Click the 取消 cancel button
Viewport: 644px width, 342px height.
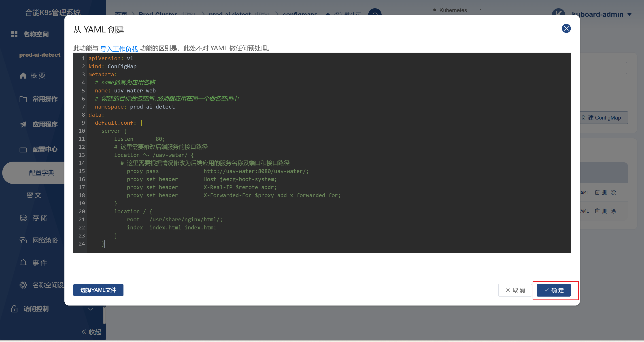(515, 290)
